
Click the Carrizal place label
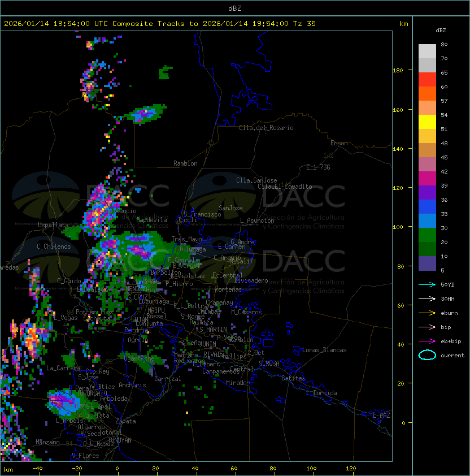(167, 379)
